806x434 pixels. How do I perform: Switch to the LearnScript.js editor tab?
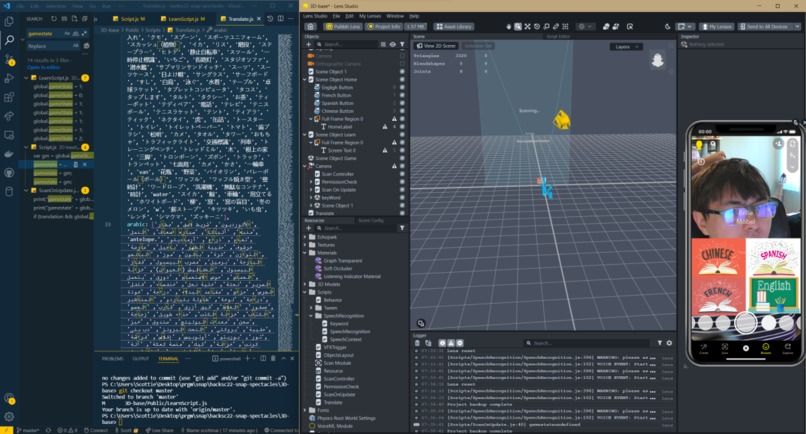(x=182, y=19)
